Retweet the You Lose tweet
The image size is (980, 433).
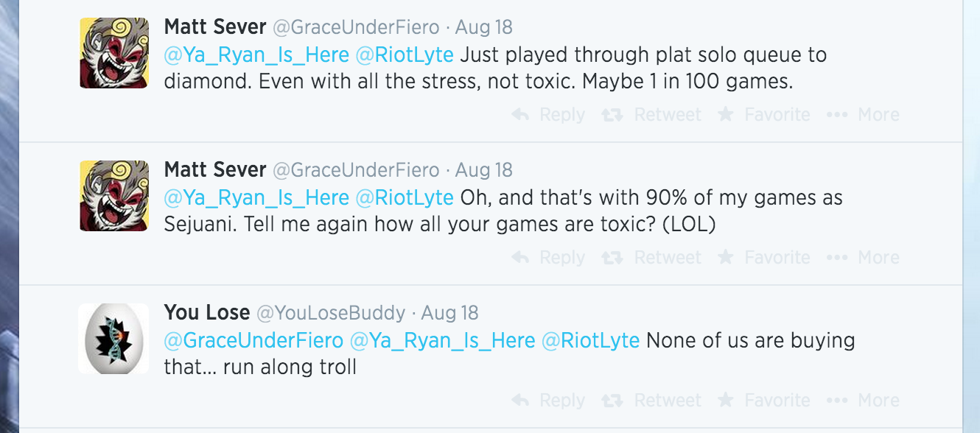(651, 401)
